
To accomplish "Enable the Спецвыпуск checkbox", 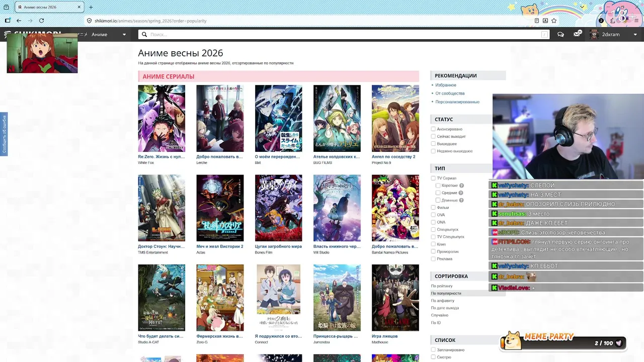I will 433,229.
